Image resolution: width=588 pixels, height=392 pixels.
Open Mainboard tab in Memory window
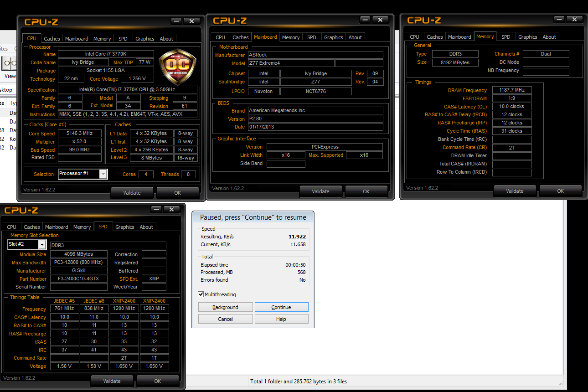(459, 37)
